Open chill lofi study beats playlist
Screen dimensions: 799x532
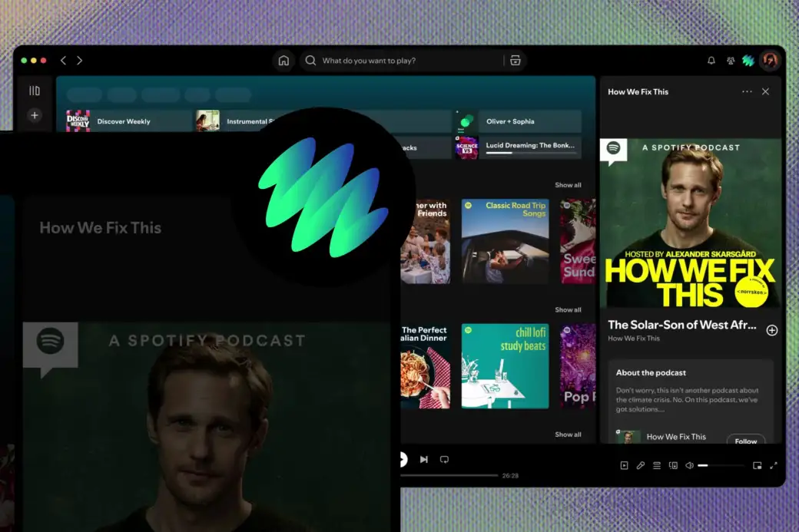(x=505, y=366)
